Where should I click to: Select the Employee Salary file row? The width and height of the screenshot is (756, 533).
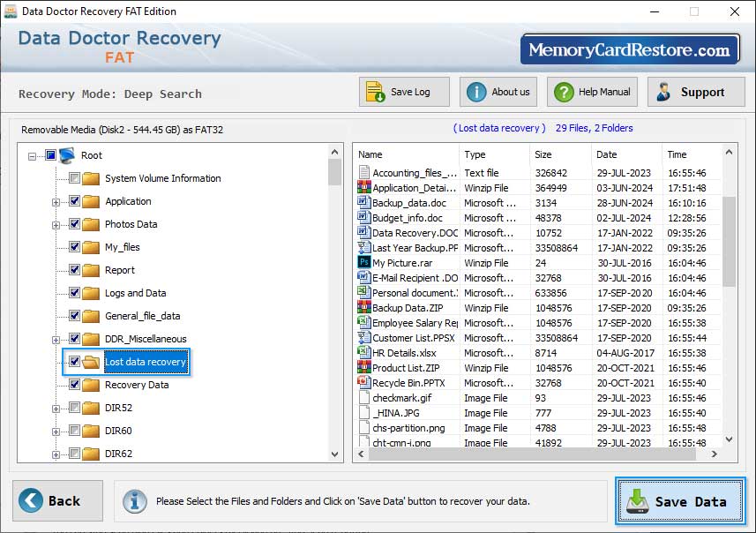pos(539,323)
